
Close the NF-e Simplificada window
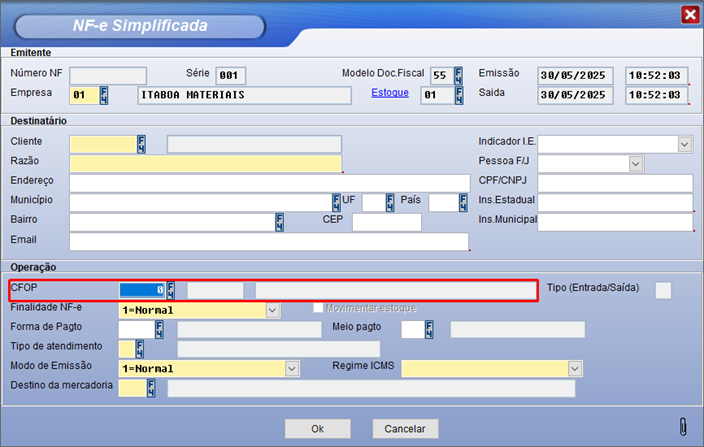point(690,15)
